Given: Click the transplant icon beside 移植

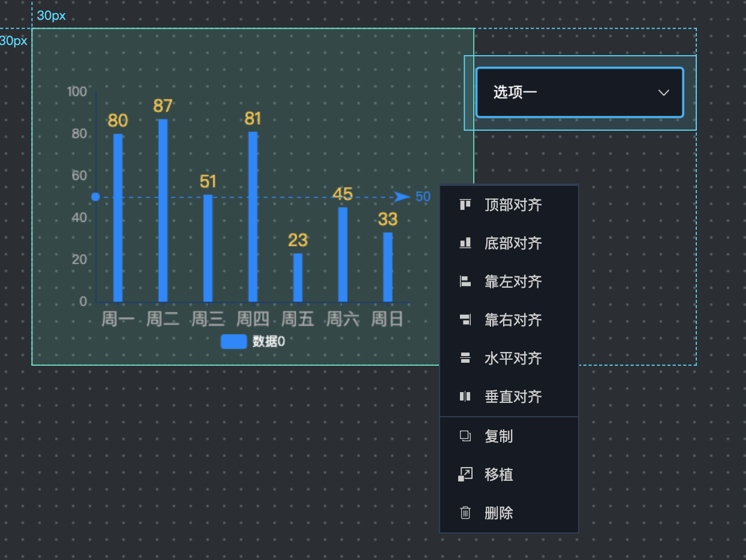Looking at the screenshot, I should (465, 475).
